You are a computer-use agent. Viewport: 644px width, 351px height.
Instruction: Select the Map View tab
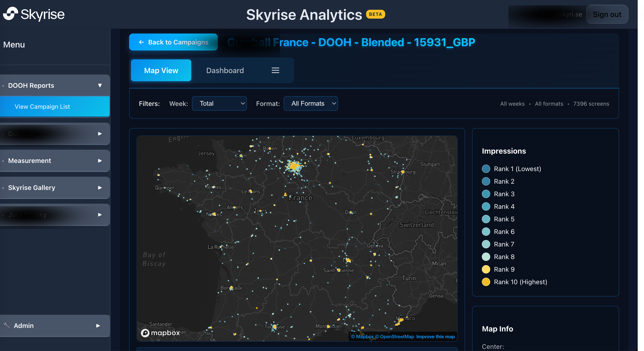(x=161, y=71)
